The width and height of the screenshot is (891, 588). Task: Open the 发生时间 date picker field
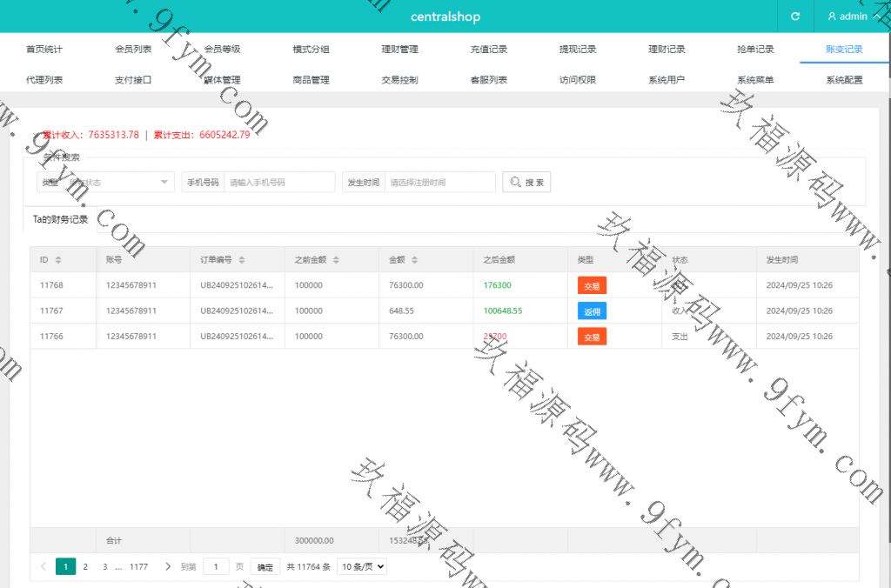pos(439,182)
